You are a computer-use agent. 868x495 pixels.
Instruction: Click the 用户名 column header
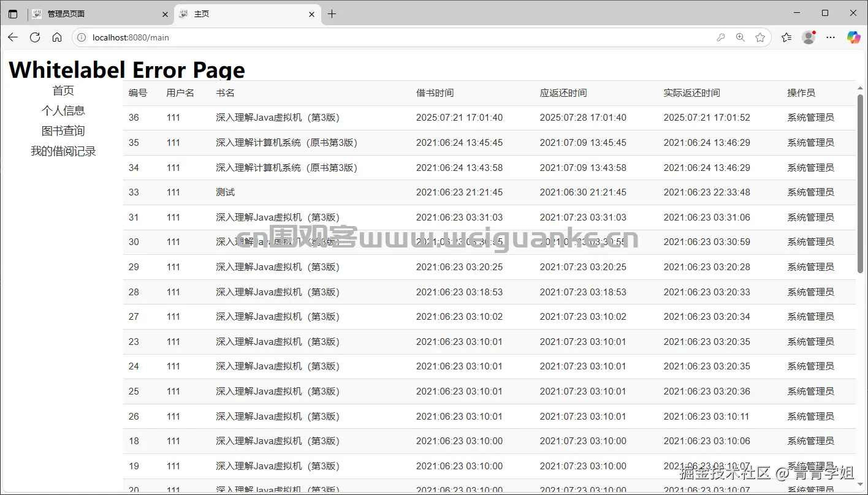[x=180, y=93]
